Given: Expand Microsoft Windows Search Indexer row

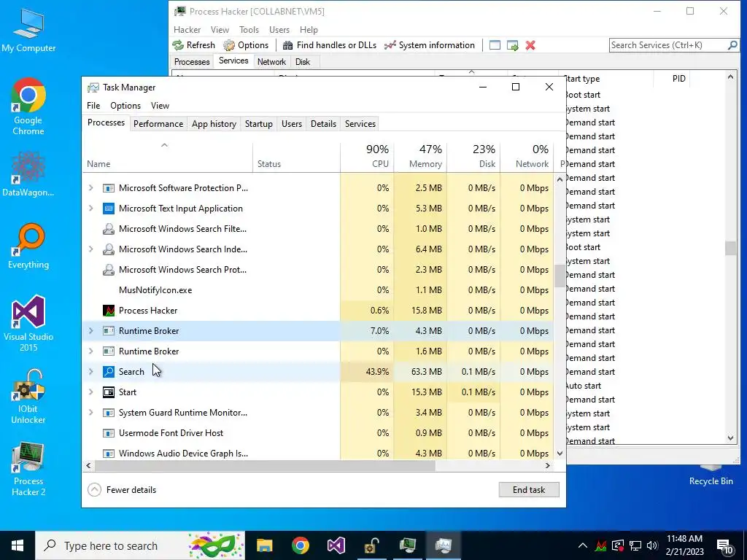Looking at the screenshot, I should 91,249.
